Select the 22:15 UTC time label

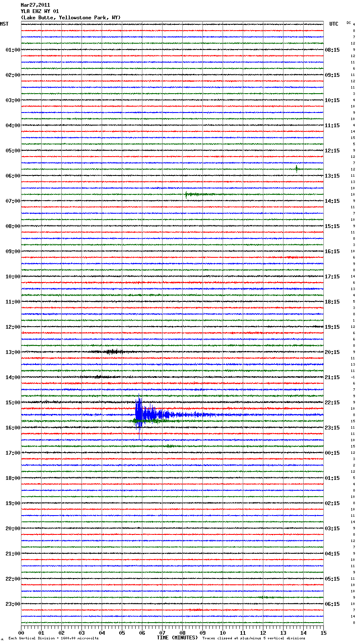(x=332, y=402)
